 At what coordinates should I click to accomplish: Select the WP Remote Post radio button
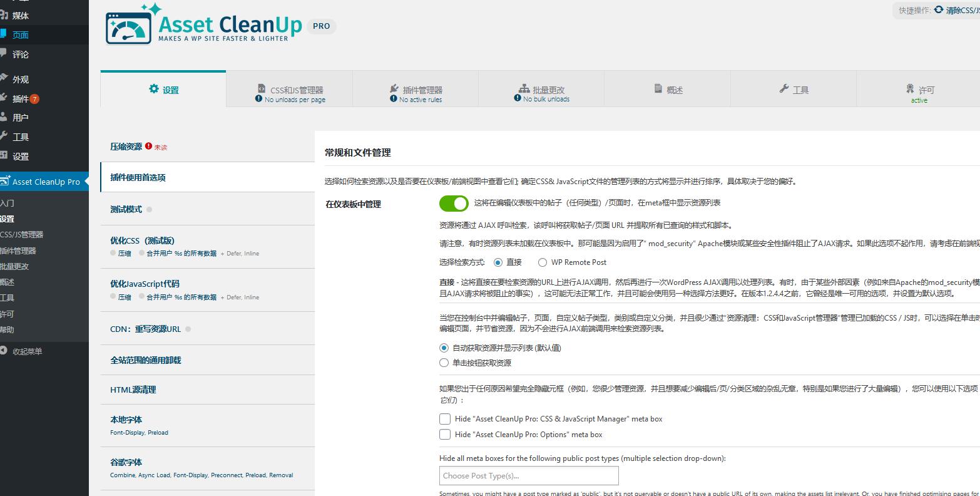(x=543, y=262)
